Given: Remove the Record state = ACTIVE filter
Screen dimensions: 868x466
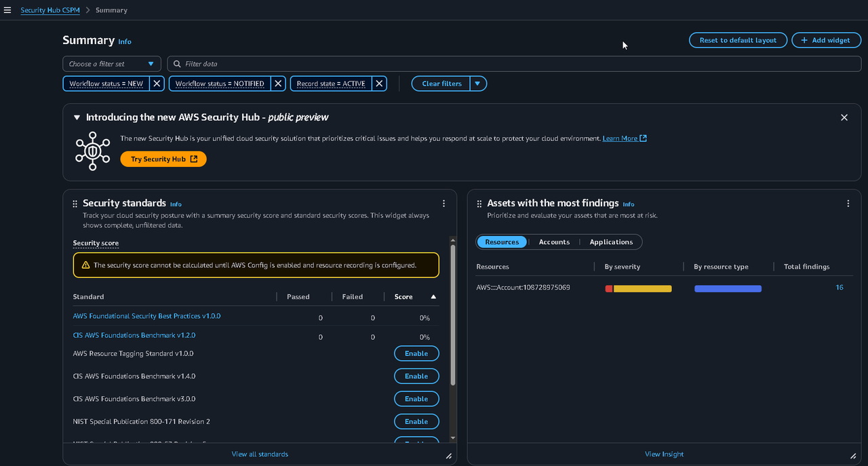Looking at the screenshot, I should pos(380,83).
